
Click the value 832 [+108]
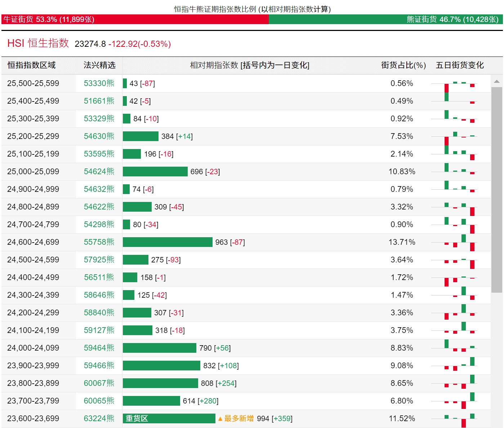pos(221,365)
